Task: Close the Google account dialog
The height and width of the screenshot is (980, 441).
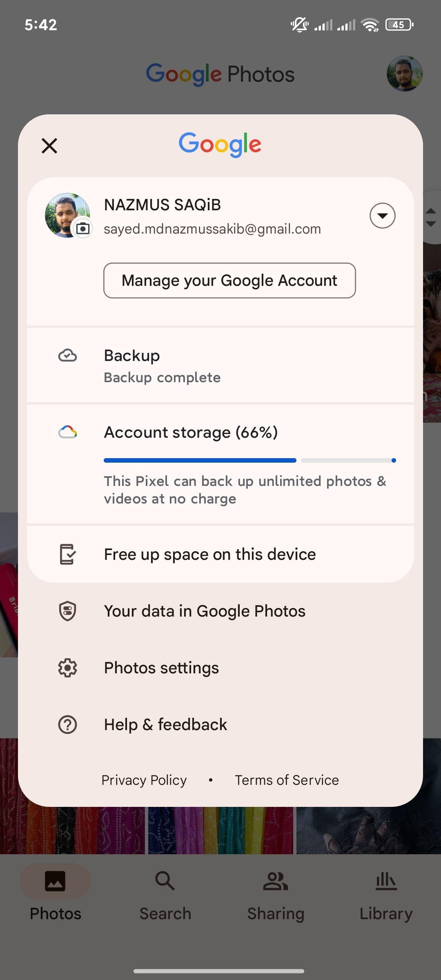Action: [49, 145]
